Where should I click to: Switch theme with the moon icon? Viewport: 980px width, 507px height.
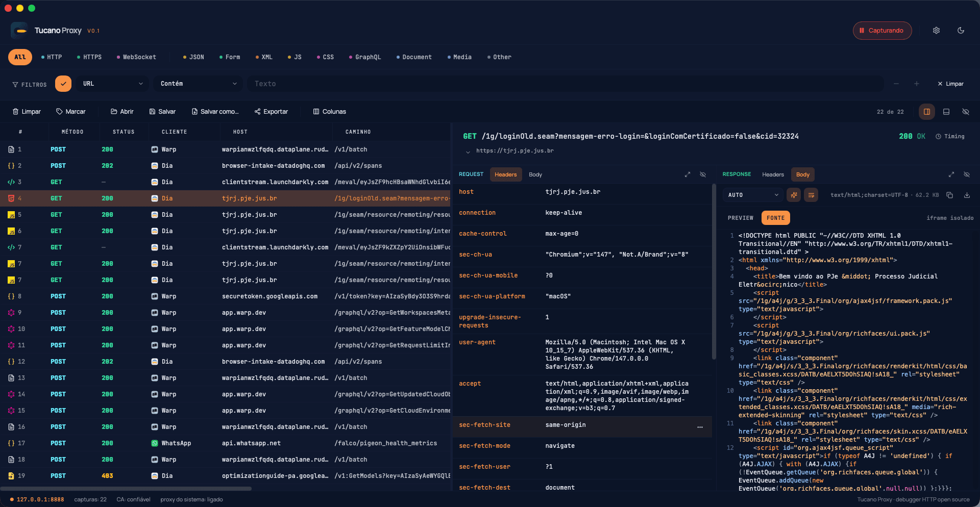click(x=961, y=31)
